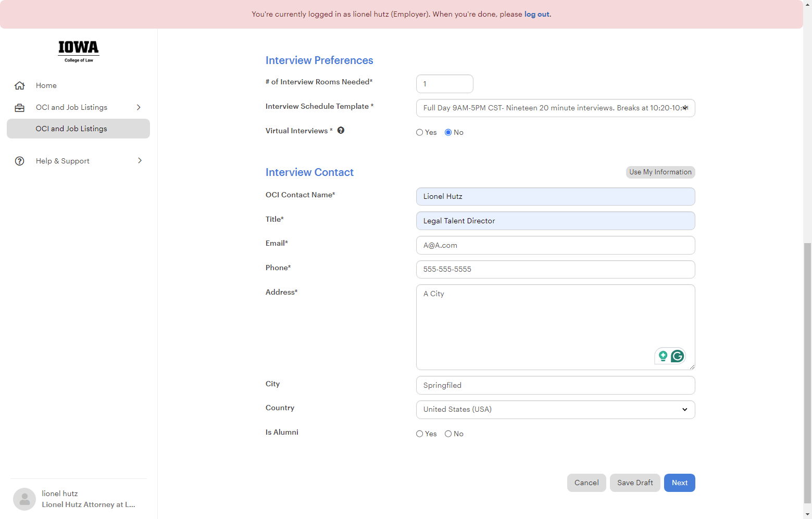Click the page vertical scrollbar thumb
Screen dimensions: 812x519
tap(807, 373)
